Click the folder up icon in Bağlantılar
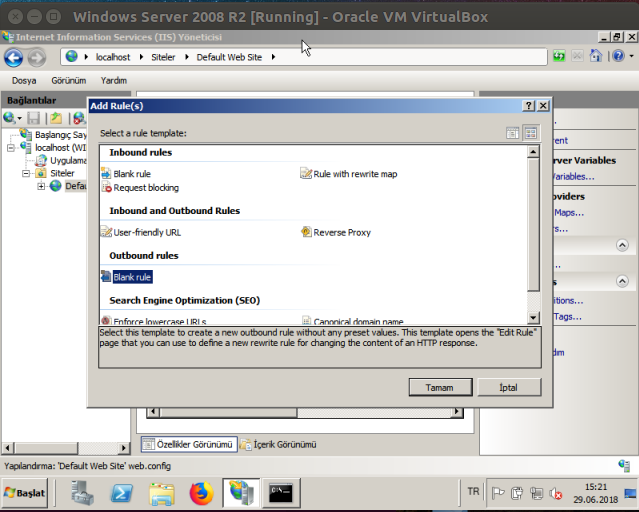The image size is (639, 512). [x=56, y=118]
